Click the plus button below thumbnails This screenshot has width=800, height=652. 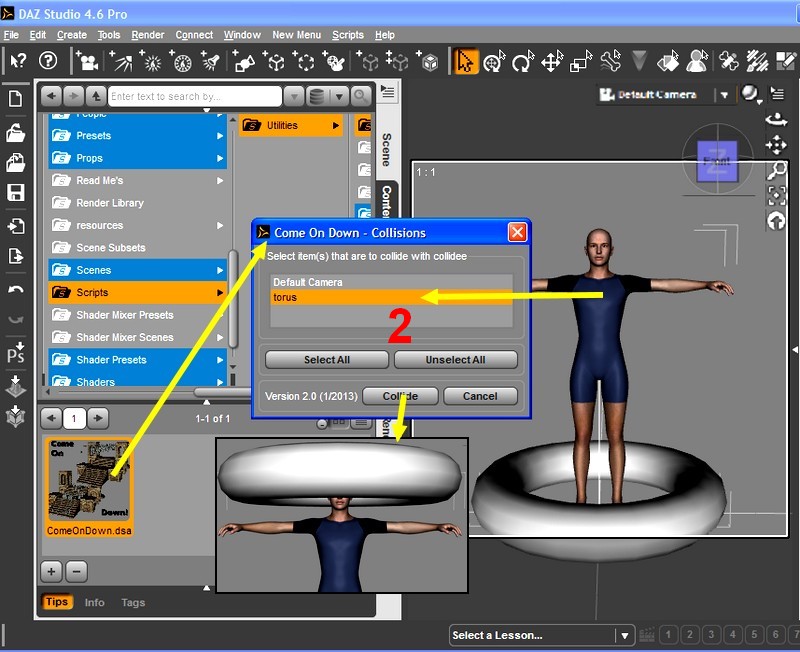click(51, 571)
